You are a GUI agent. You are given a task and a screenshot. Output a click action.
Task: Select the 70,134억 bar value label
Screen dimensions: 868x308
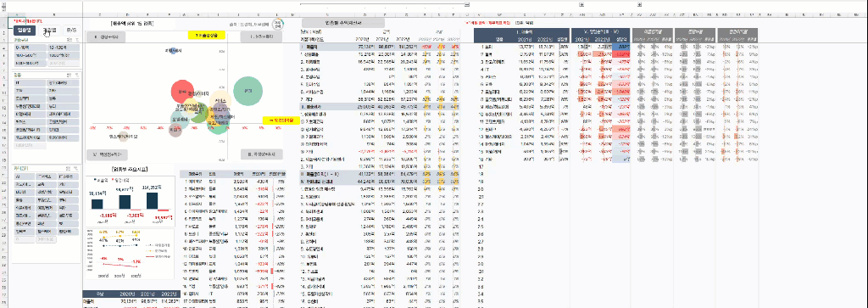98,194
